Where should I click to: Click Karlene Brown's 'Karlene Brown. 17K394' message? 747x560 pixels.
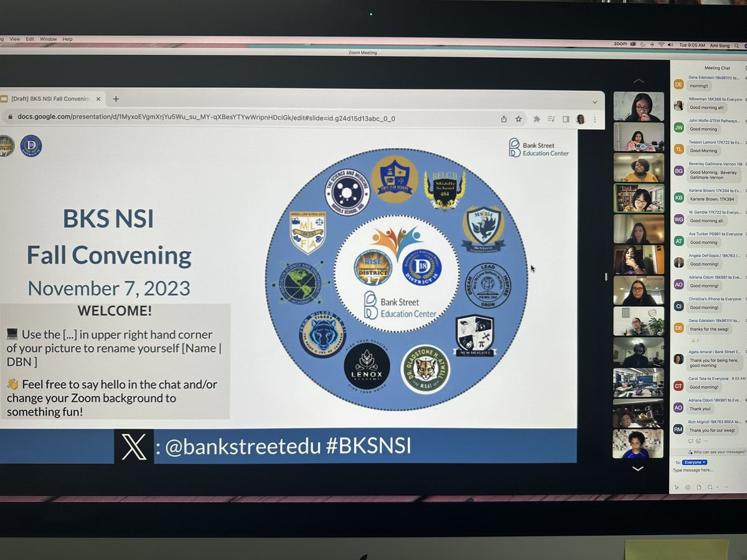(x=710, y=198)
